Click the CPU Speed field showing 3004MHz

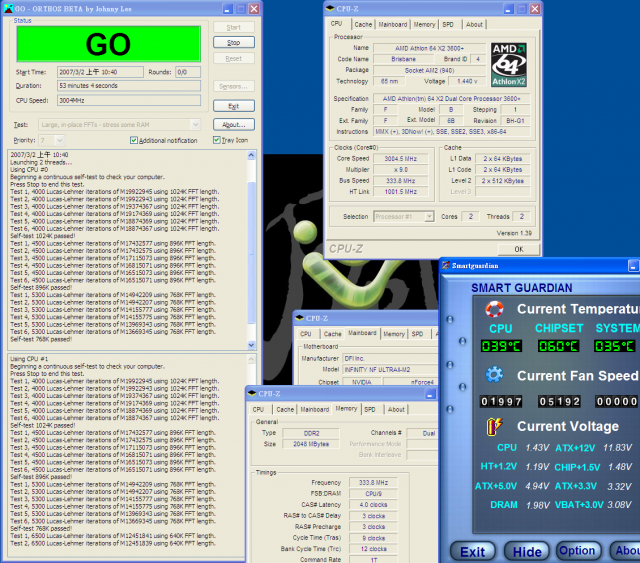tap(129, 100)
